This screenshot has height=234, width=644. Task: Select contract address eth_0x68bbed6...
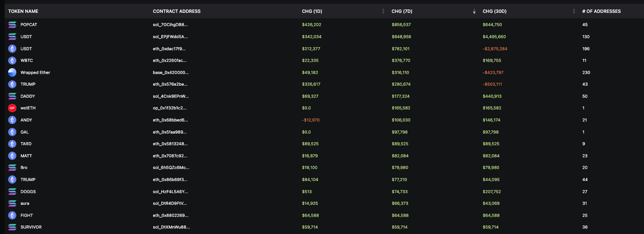tap(170, 120)
